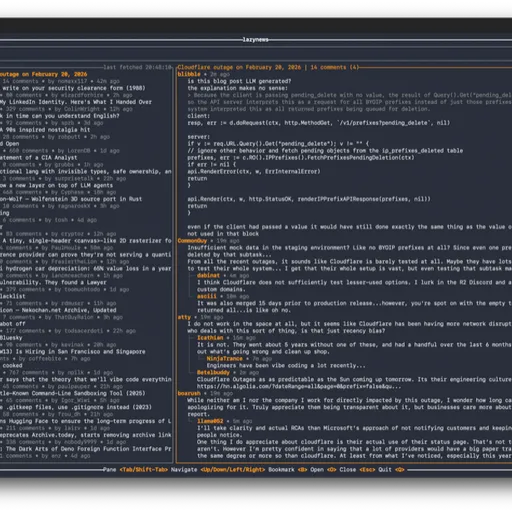Select the comment by user blibble

pyautogui.click(x=189, y=74)
